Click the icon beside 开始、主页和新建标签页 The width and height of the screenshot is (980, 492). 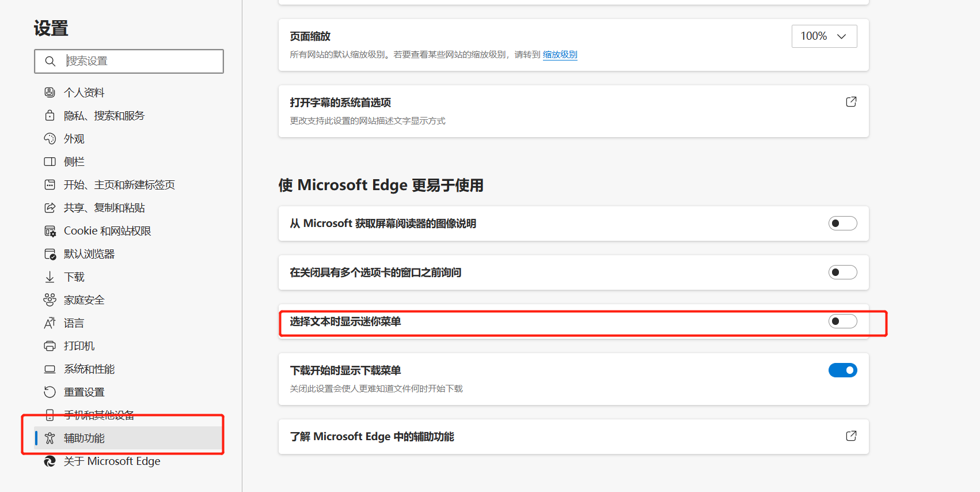(50, 184)
